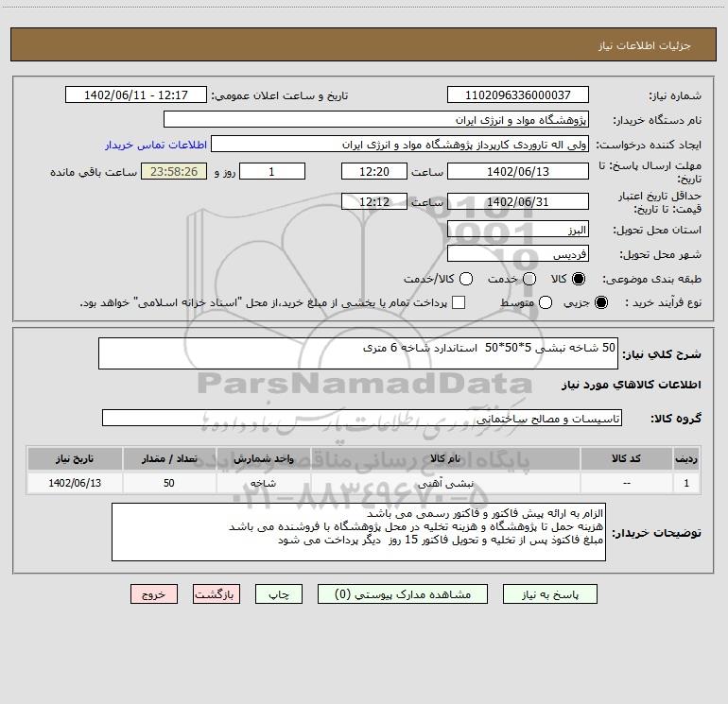Select the جزیی purchase type radio

click(x=601, y=302)
